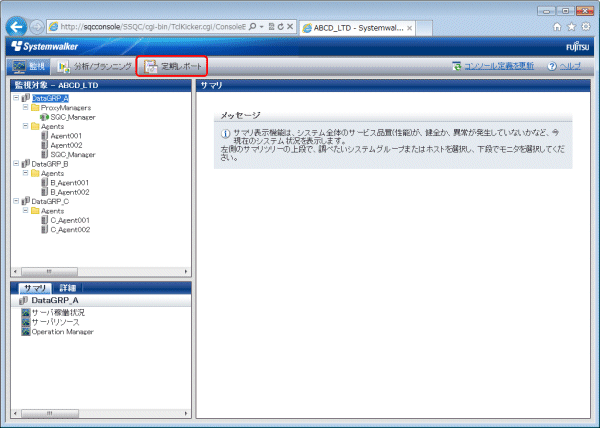Collapse the DataGRP_B tree node
Screen dimensions: 600x428
tap(16, 163)
